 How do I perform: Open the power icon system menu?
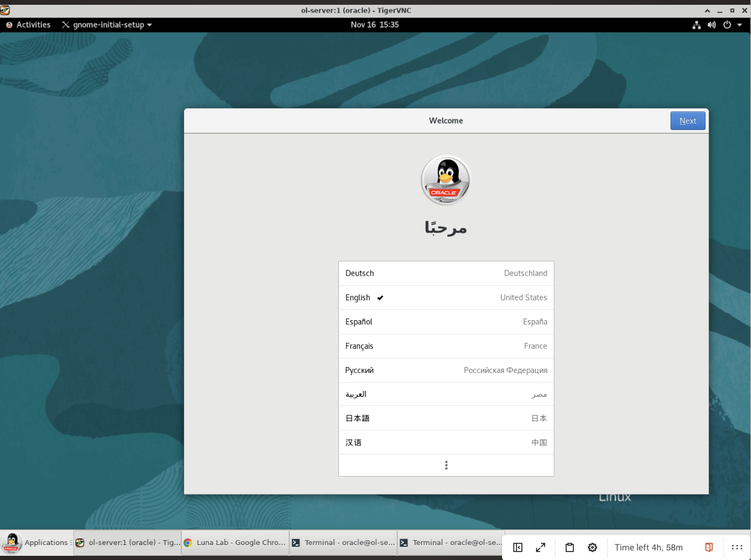tap(727, 25)
